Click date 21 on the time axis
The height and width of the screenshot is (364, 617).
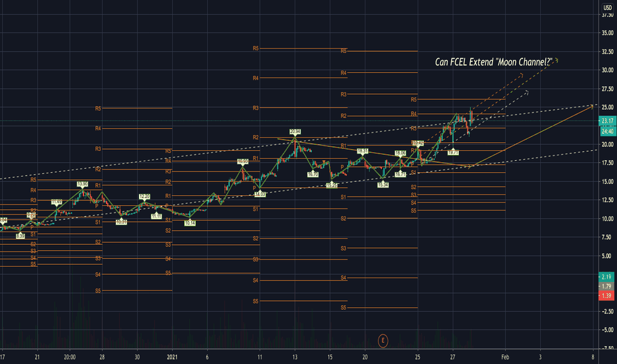click(37, 357)
